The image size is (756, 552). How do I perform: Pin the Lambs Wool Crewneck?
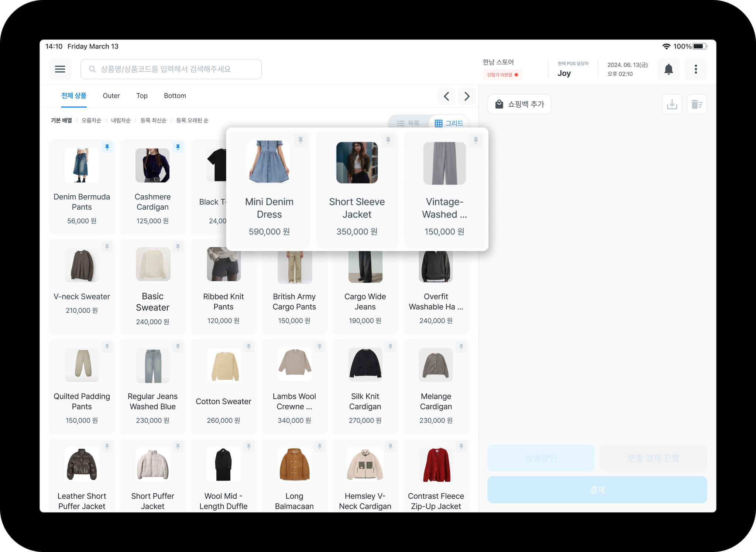[x=320, y=347]
